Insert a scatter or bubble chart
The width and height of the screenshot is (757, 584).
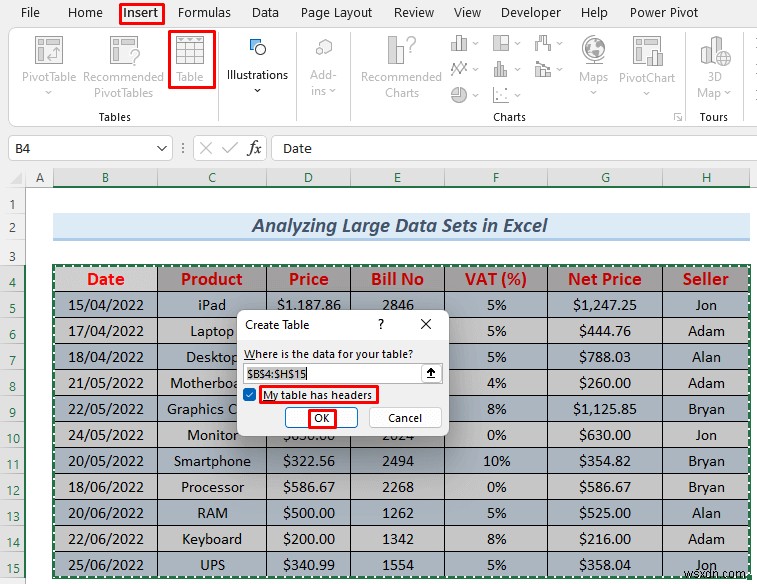(x=501, y=95)
